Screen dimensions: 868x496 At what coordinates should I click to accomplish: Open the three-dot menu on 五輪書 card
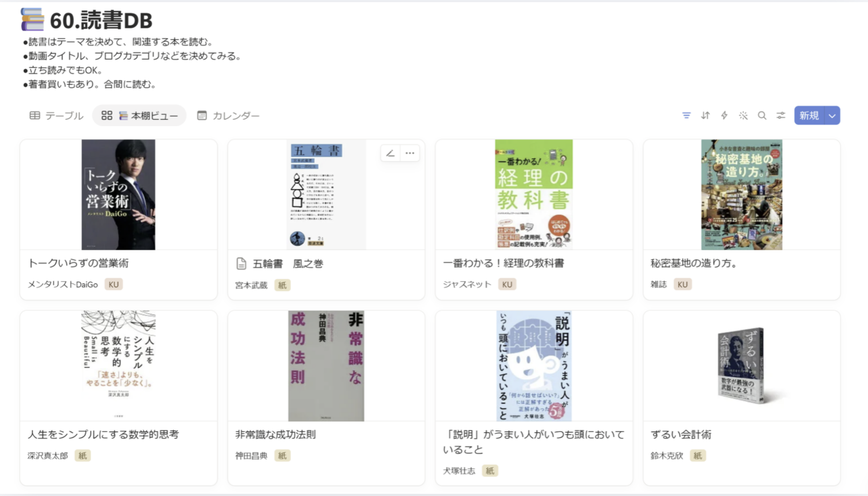pyautogui.click(x=410, y=153)
